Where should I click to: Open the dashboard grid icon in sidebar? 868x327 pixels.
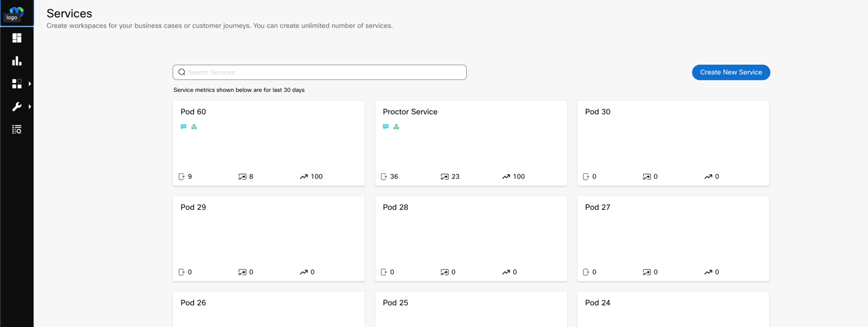17,38
